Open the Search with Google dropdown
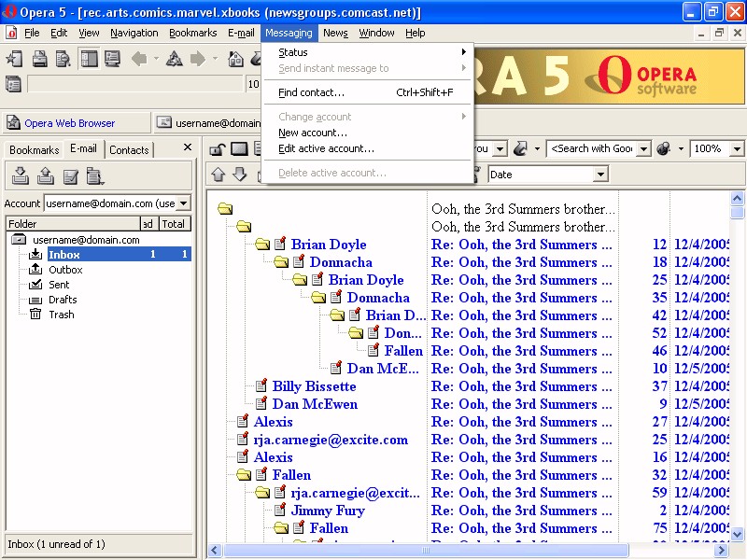This screenshot has width=747, height=560. pos(643,149)
